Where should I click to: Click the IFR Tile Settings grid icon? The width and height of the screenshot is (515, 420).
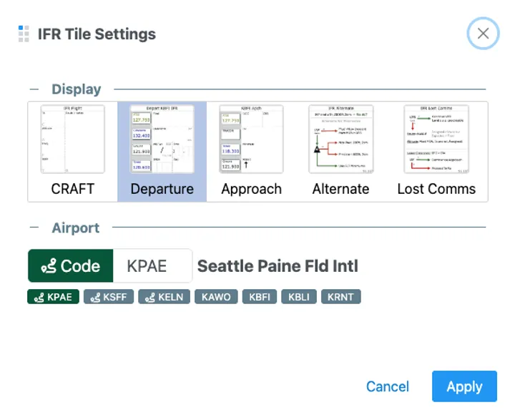point(24,34)
